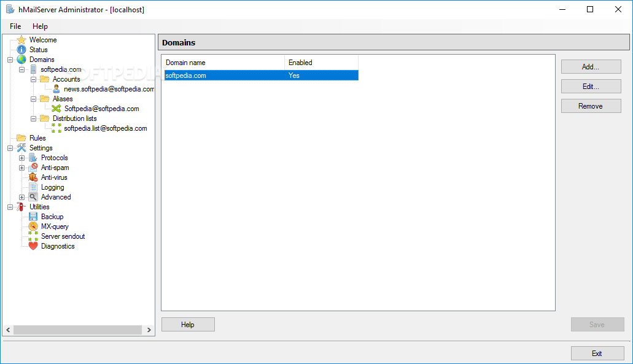Click the Advanced magnifier icon

click(x=33, y=197)
